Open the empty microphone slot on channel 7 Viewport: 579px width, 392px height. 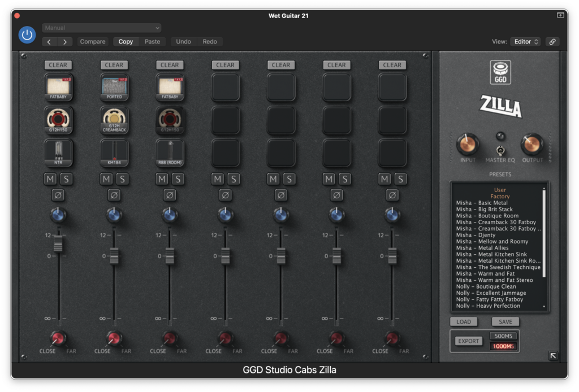392,153
